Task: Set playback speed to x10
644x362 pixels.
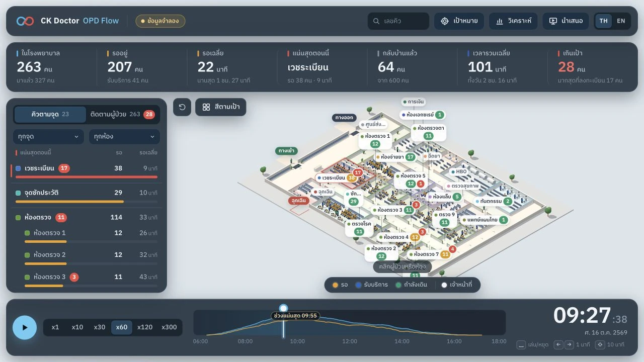Action: tap(77, 327)
